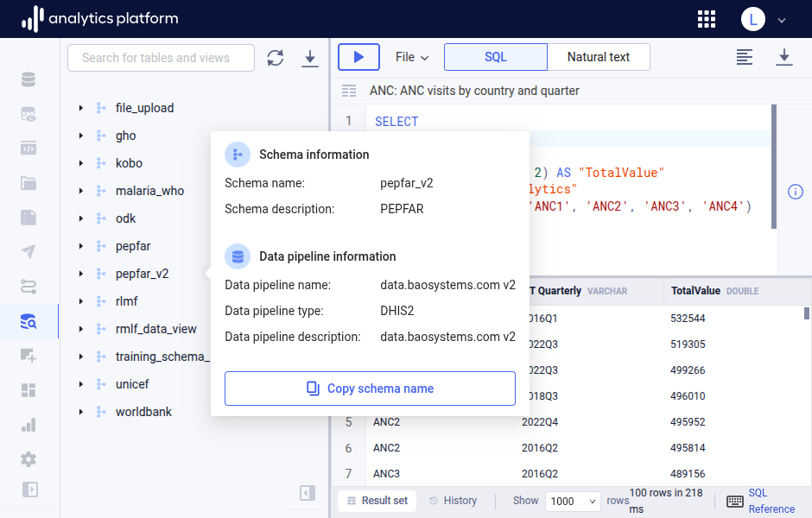Image resolution: width=812 pixels, height=518 pixels.
Task: Expand the pepfar_v2 schema
Action: (x=81, y=274)
